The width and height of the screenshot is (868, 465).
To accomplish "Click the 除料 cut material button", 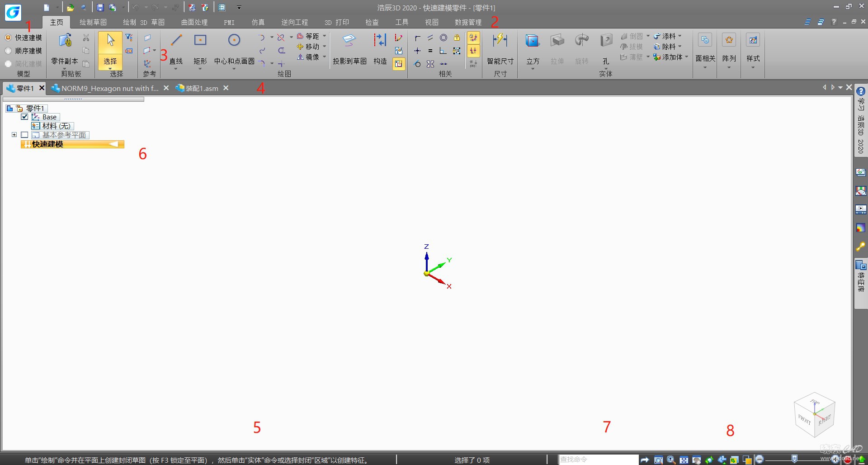I will point(665,47).
